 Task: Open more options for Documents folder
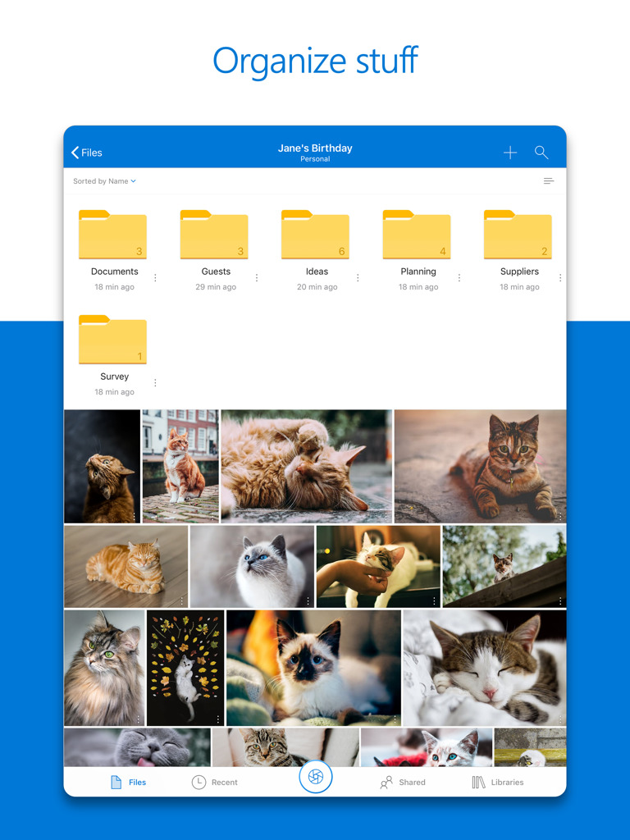click(155, 278)
